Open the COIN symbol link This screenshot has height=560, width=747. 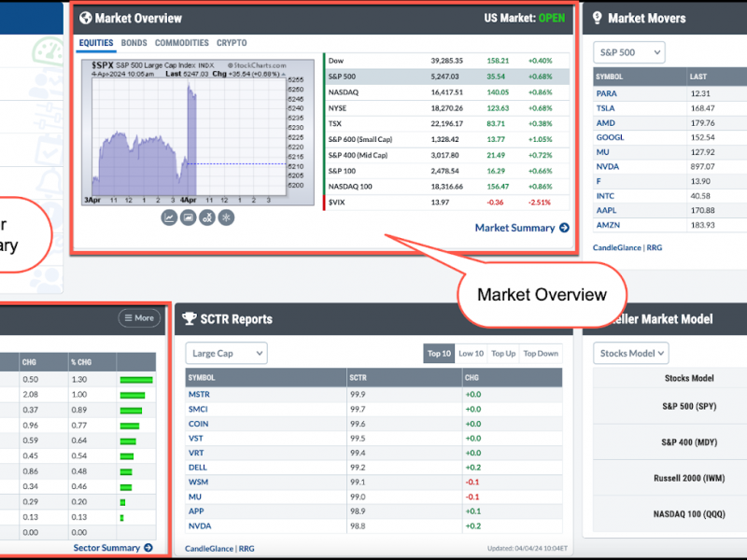click(x=198, y=424)
